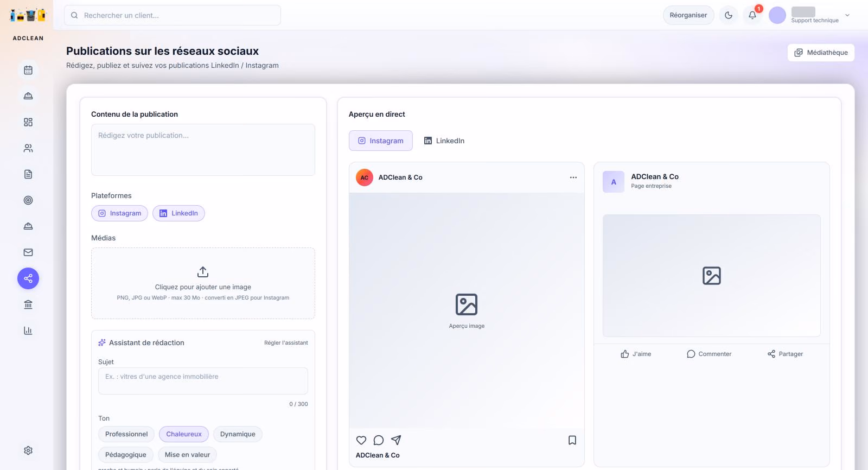The height and width of the screenshot is (470, 868).
Task: Click the publication content text area
Action: (x=203, y=150)
